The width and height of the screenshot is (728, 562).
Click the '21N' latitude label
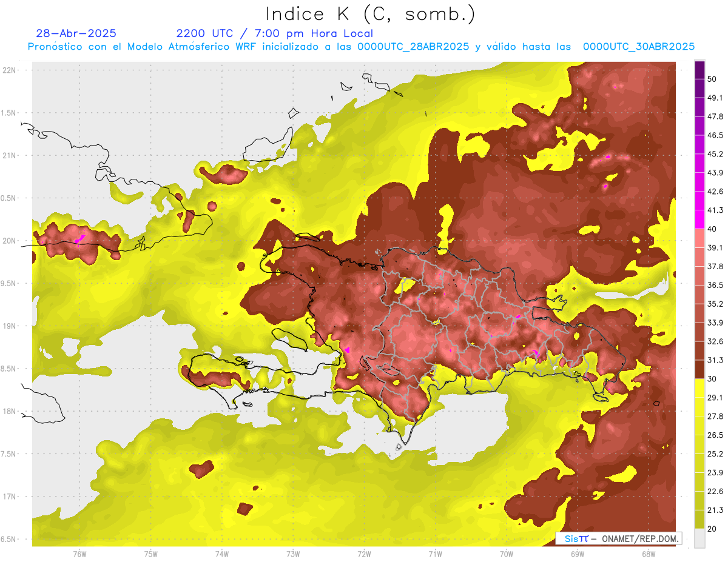tap(10, 155)
